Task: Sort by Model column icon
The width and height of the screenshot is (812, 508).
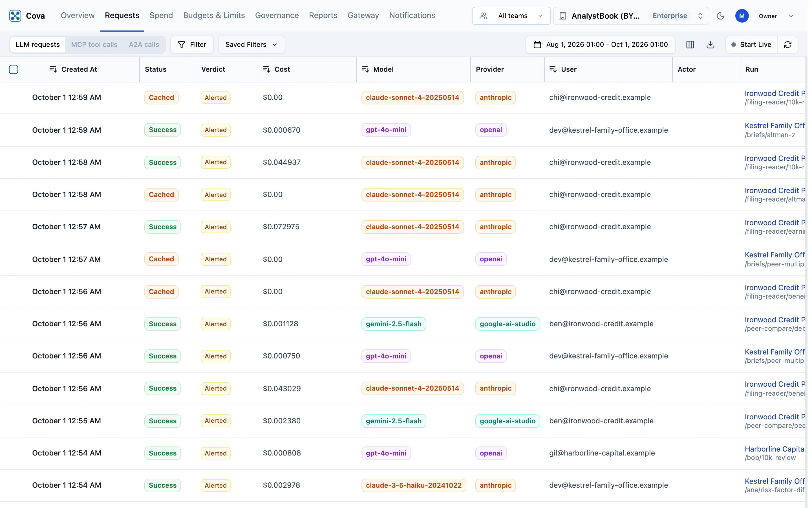Action: [x=365, y=69]
